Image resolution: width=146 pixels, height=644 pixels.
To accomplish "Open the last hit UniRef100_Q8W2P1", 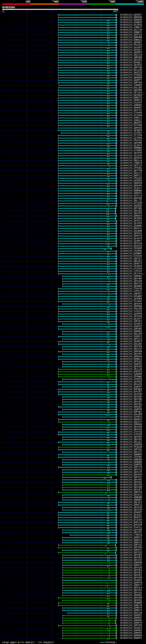I will coord(131,638).
